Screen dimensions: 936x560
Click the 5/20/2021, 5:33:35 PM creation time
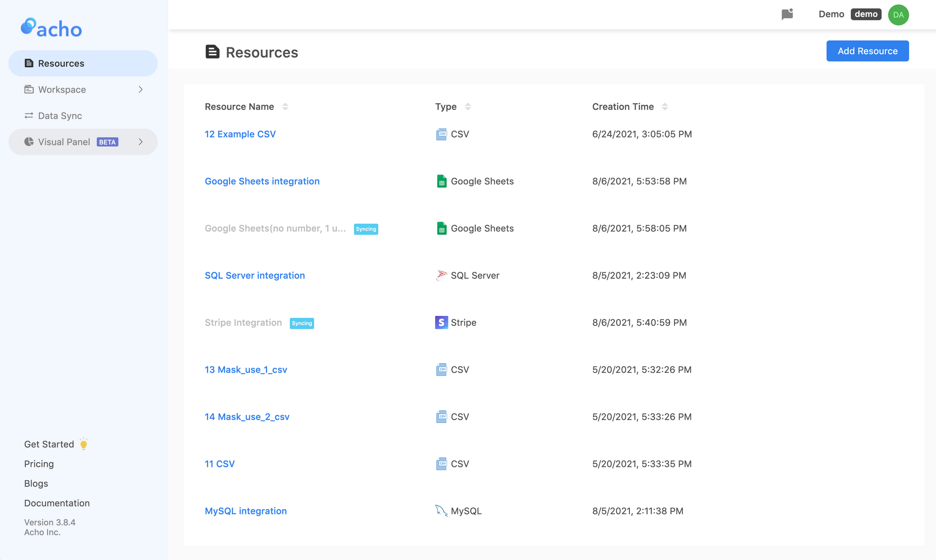click(642, 464)
